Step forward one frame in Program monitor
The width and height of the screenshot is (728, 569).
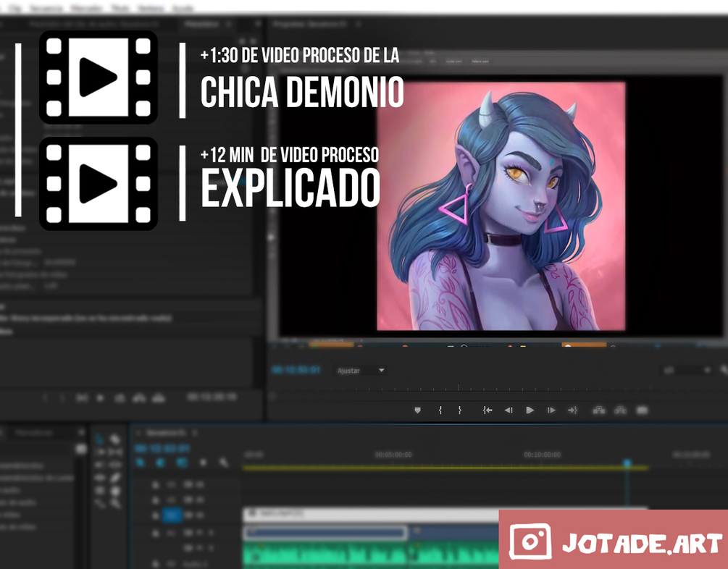click(551, 410)
